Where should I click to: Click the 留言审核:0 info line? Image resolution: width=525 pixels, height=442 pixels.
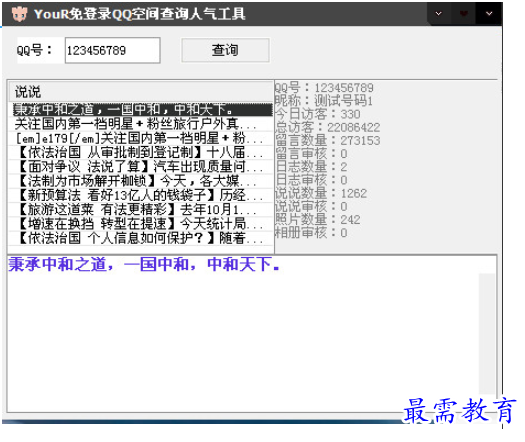click(311, 154)
